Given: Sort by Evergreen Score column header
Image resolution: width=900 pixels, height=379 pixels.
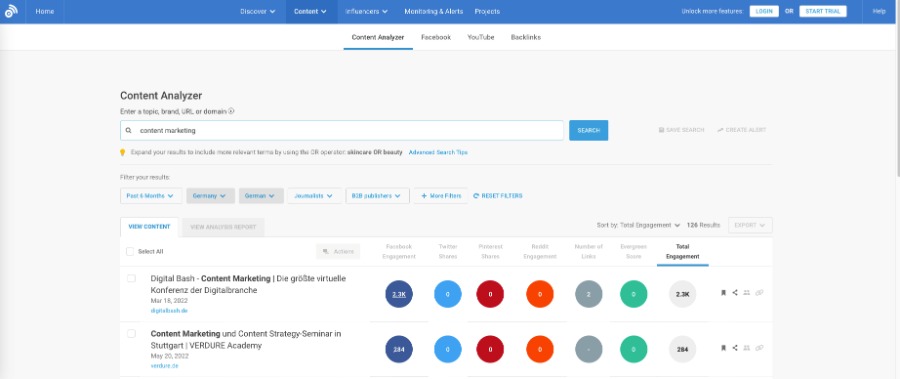Looking at the screenshot, I should [x=634, y=252].
